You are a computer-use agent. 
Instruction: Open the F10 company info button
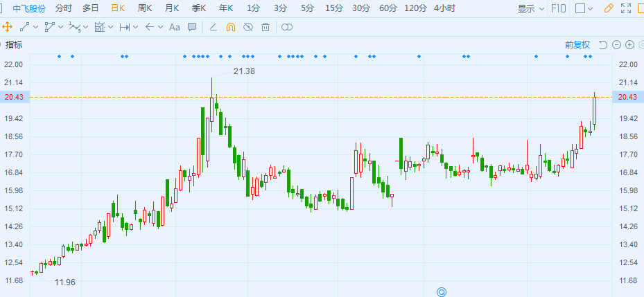[559, 8]
